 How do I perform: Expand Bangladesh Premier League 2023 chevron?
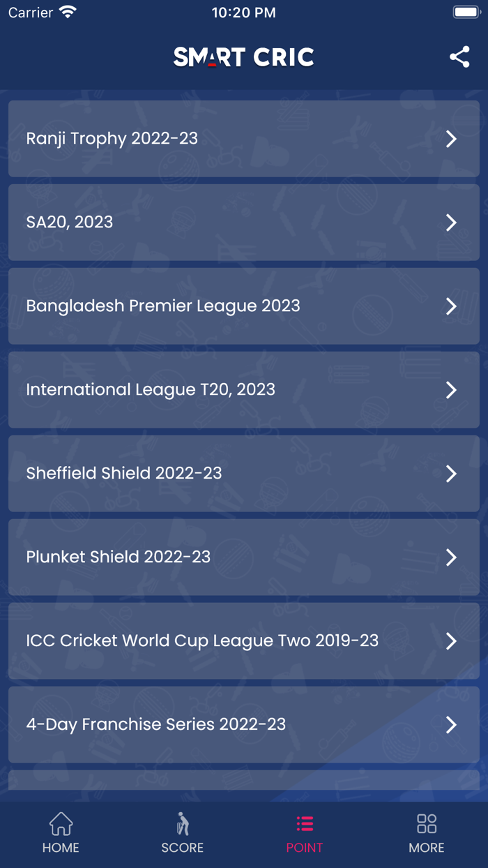click(x=451, y=306)
